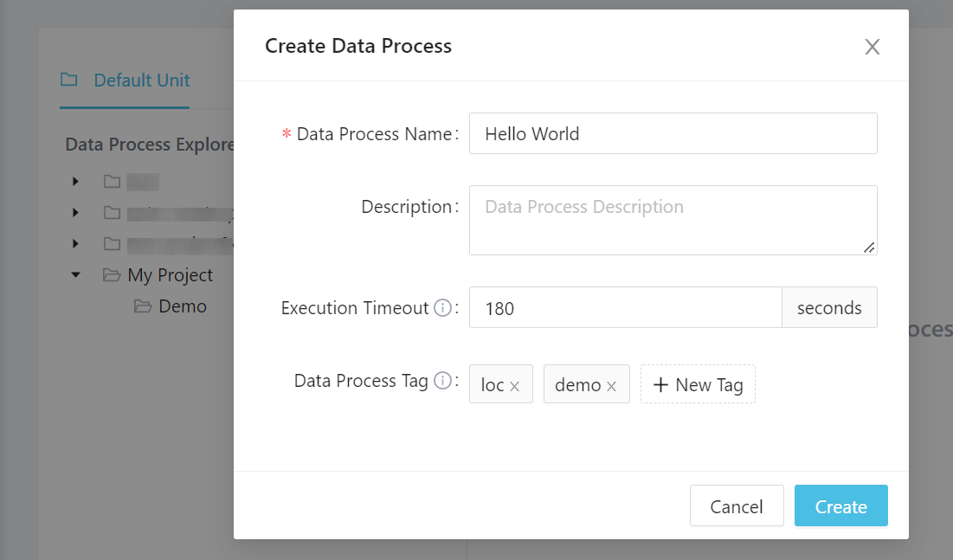Click the Demo folder icon

[142, 306]
